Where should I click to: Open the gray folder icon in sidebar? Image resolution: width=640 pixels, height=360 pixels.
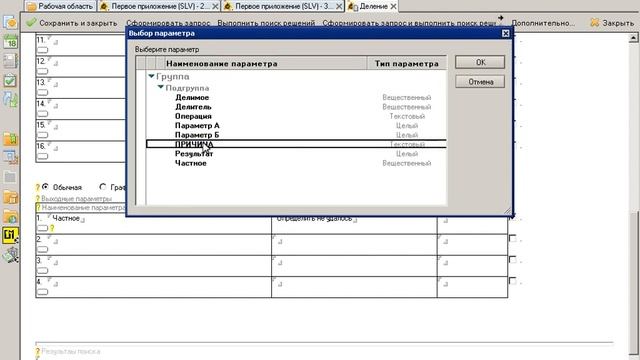10,177
